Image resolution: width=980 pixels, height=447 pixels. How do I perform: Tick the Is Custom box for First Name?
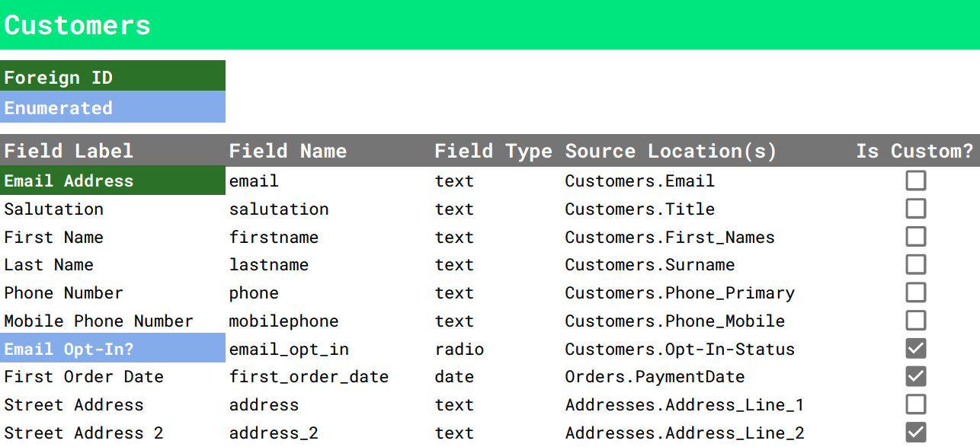coord(915,237)
